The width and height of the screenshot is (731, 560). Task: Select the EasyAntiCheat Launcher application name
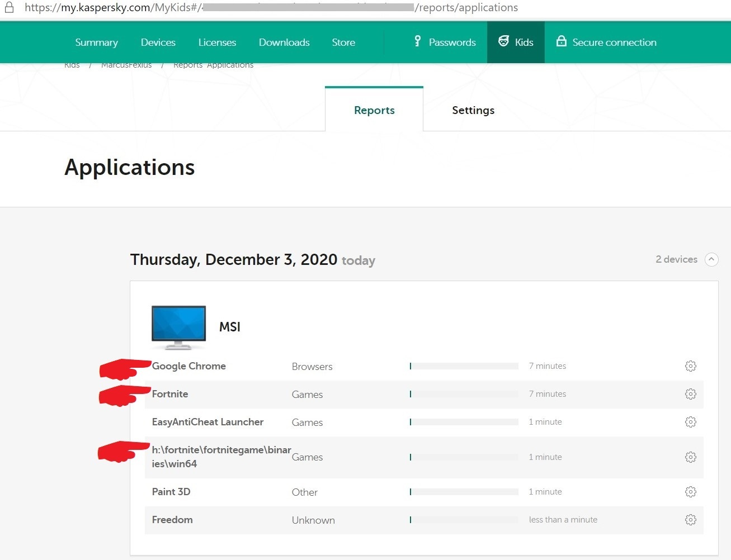click(x=207, y=422)
